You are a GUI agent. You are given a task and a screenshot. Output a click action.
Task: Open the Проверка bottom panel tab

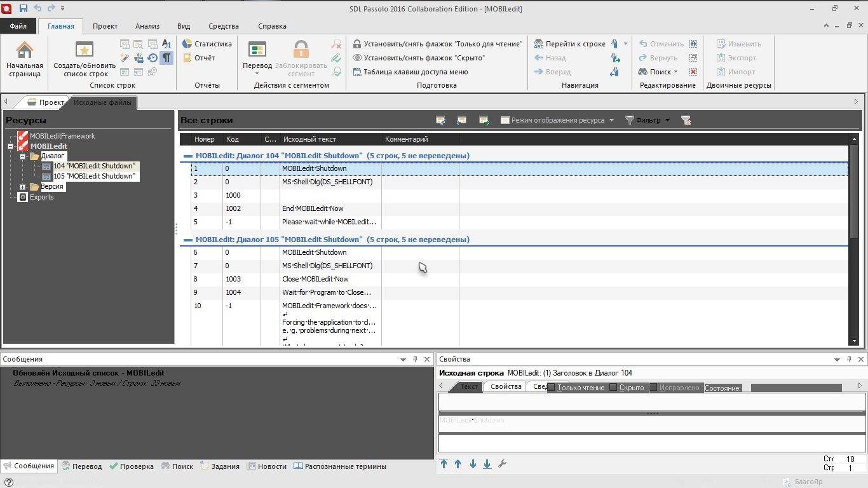132,466
